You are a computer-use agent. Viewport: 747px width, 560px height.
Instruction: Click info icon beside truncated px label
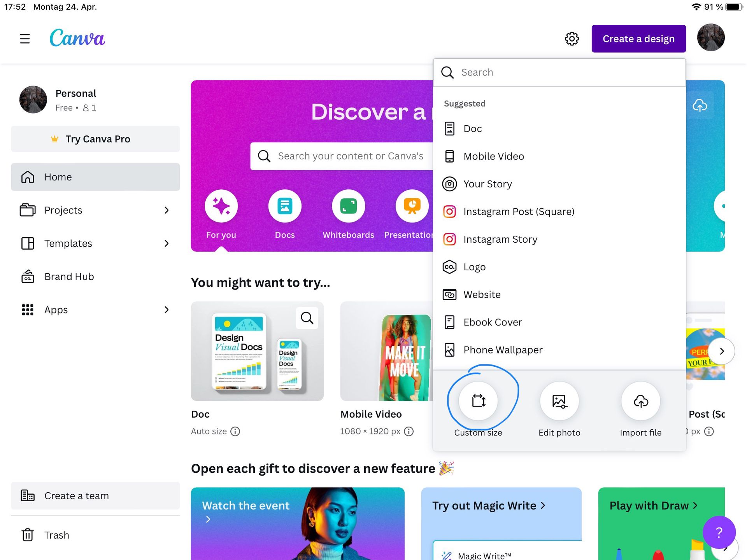(x=709, y=431)
